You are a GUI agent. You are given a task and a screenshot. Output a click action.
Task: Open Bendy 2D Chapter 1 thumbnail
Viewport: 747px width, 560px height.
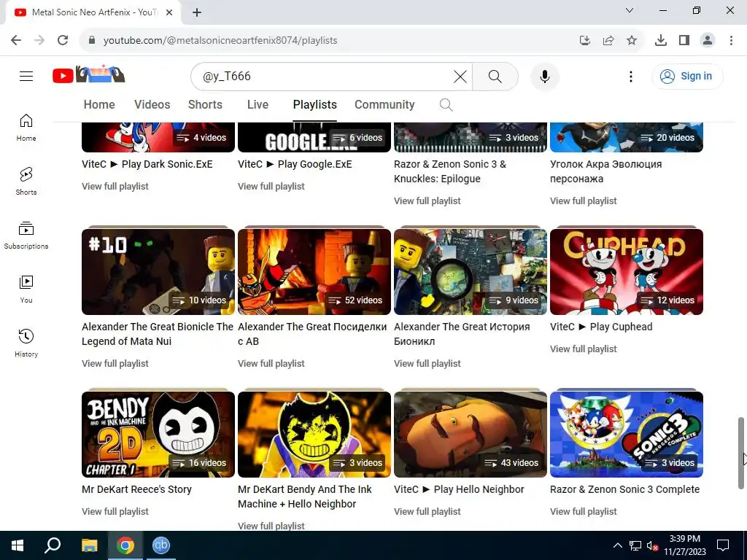click(x=158, y=435)
